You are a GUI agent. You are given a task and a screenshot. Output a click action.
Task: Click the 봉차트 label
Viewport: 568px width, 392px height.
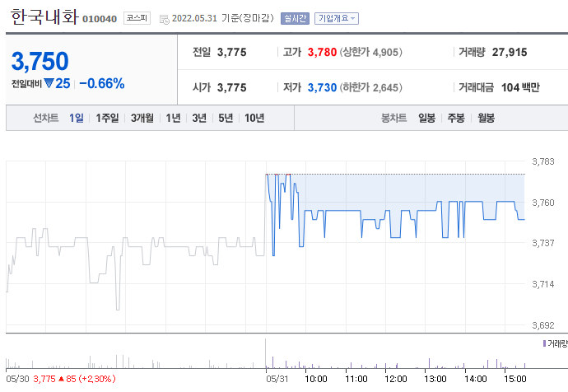click(393, 118)
